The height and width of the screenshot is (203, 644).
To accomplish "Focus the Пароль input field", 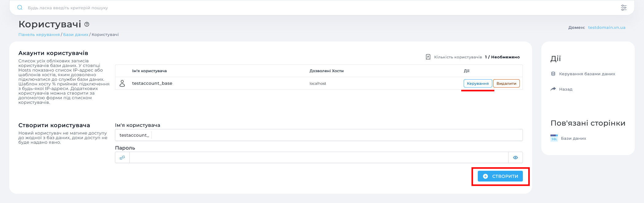I will [x=318, y=158].
